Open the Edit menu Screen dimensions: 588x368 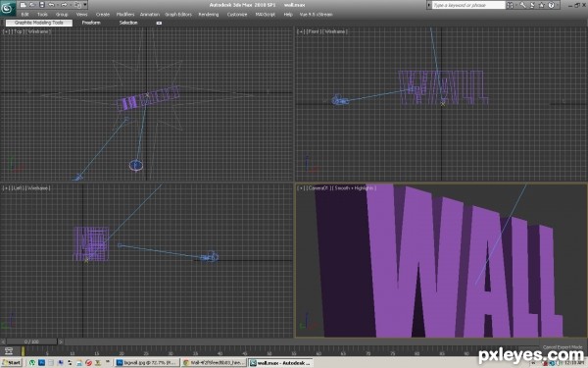point(25,15)
